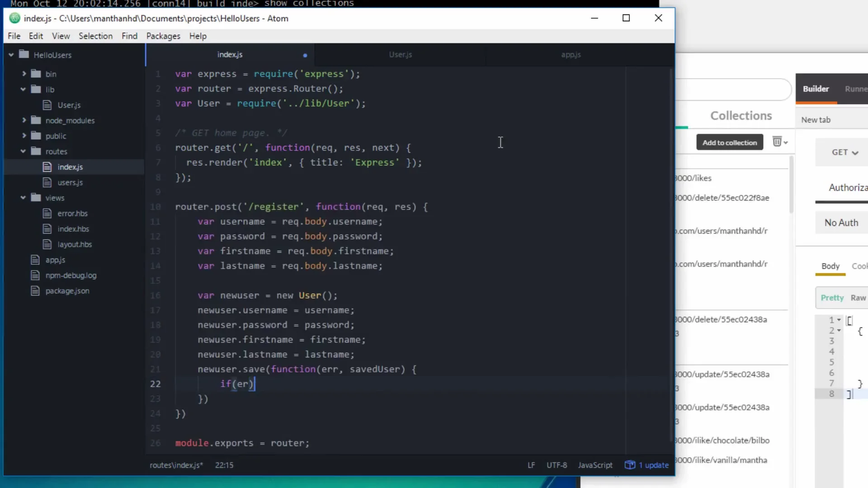Open the chevron next to the trash icon
868x488 pixels.
pos(785,142)
